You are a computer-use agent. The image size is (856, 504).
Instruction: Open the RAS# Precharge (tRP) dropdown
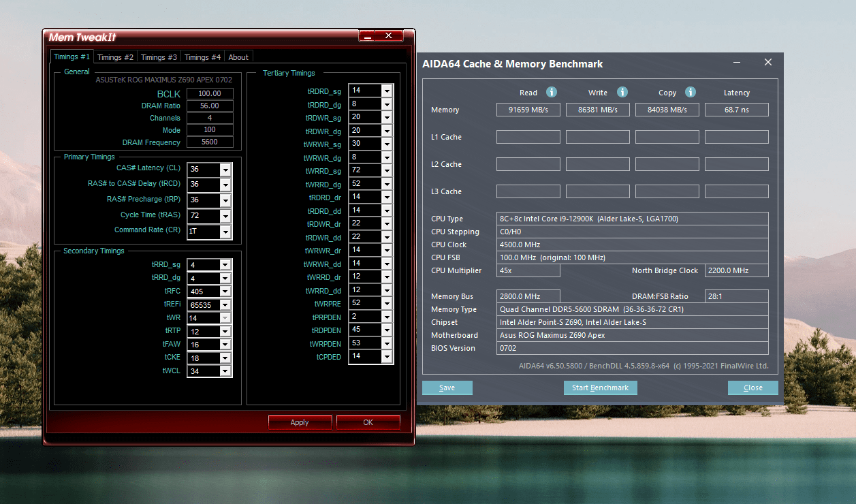(x=225, y=201)
